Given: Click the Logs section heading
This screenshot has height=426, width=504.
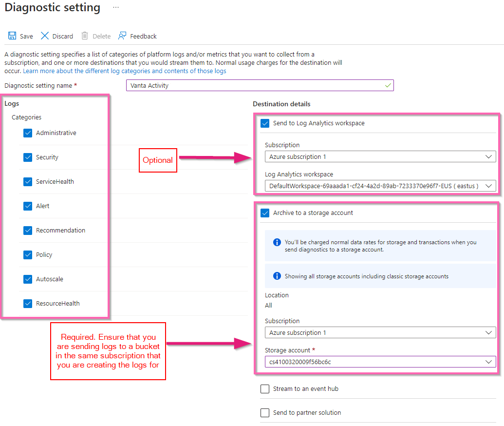Looking at the screenshot, I should click(12, 104).
